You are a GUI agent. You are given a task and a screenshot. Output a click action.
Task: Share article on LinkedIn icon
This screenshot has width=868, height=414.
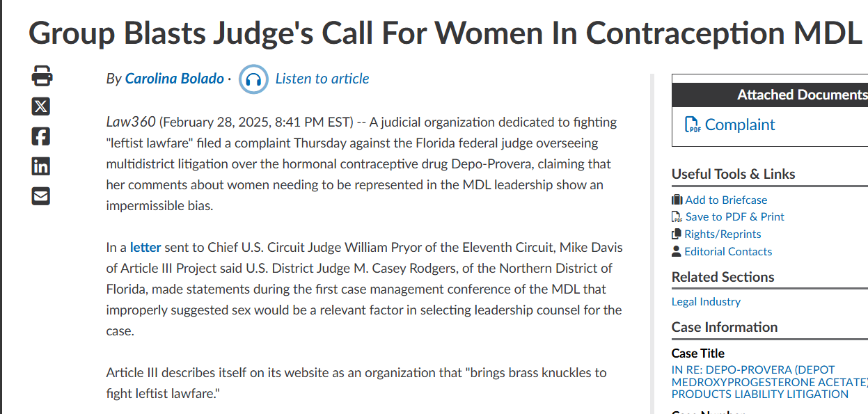[x=41, y=166]
